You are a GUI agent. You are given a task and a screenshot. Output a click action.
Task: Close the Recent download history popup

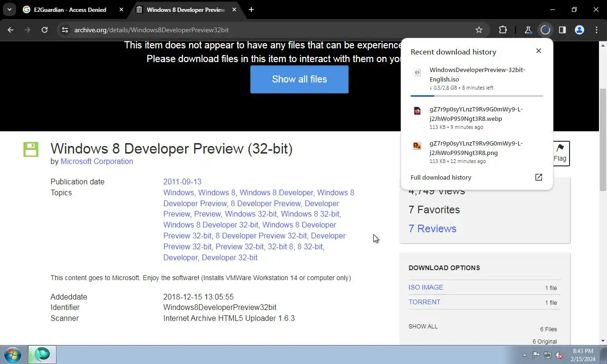point(539,51)
